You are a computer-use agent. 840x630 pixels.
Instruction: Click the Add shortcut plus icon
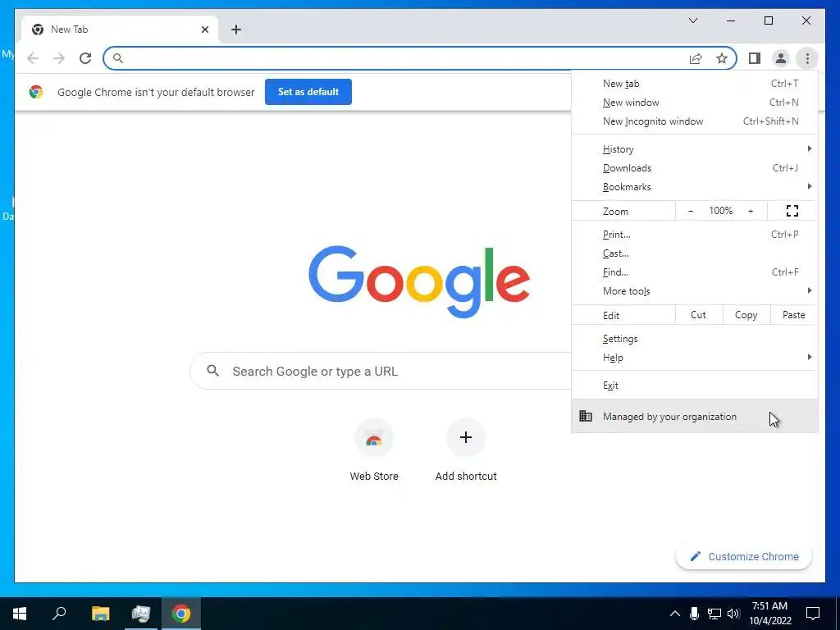466,437
